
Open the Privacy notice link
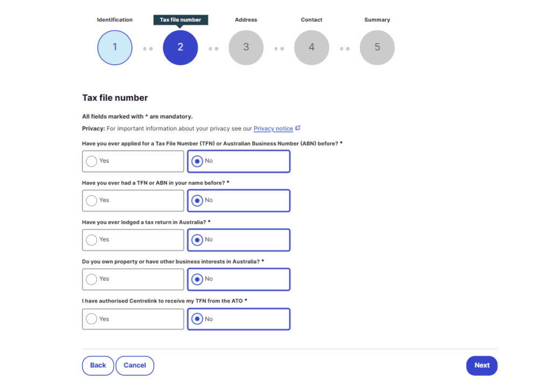(273, 129)
